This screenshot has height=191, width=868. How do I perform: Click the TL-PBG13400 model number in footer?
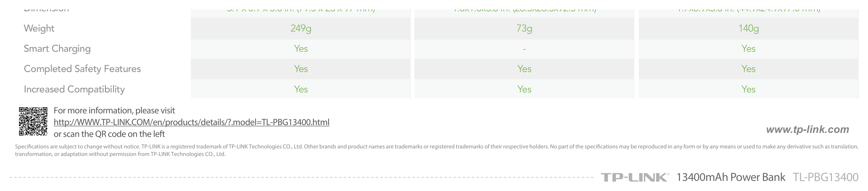(825, 177)
